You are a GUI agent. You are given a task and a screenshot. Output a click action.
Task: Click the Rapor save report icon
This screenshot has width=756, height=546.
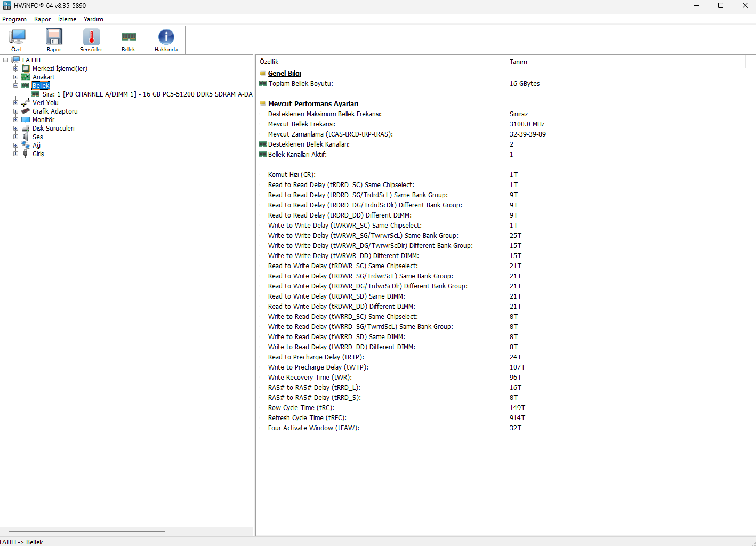coord(54,36)
